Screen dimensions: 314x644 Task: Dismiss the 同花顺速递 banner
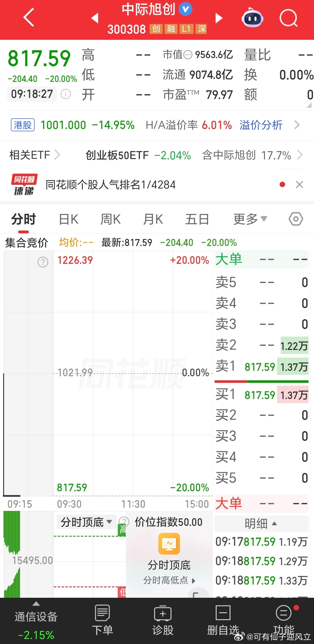point(299,185)
